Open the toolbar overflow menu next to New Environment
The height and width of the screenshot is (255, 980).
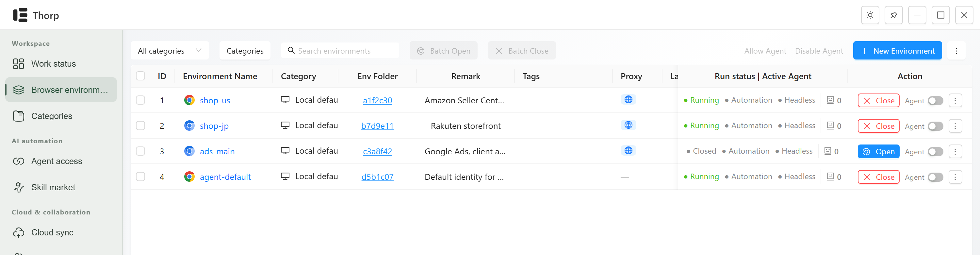point(956,51)
